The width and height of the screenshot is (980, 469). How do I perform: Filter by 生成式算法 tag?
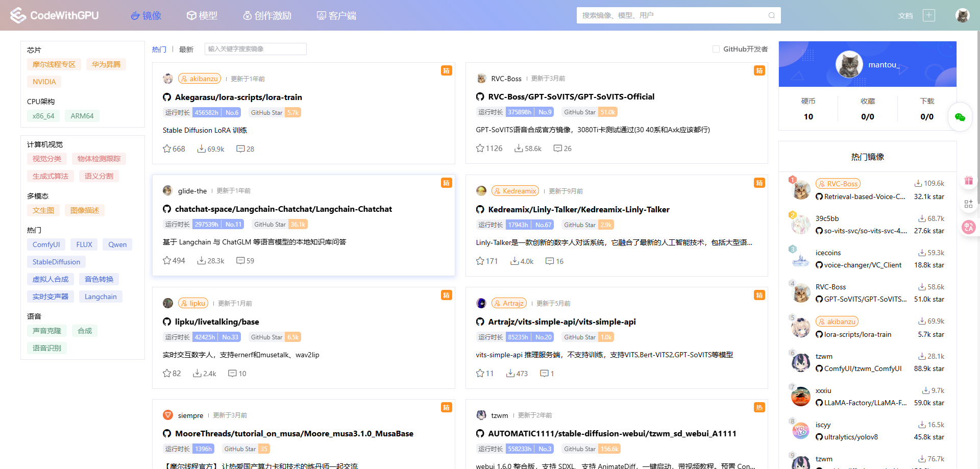tap(51, 176)
